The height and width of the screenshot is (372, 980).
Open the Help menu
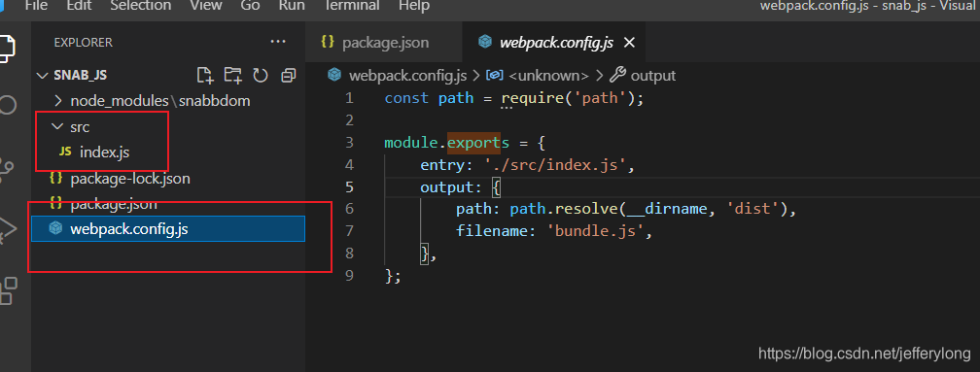tap(414, 6)
